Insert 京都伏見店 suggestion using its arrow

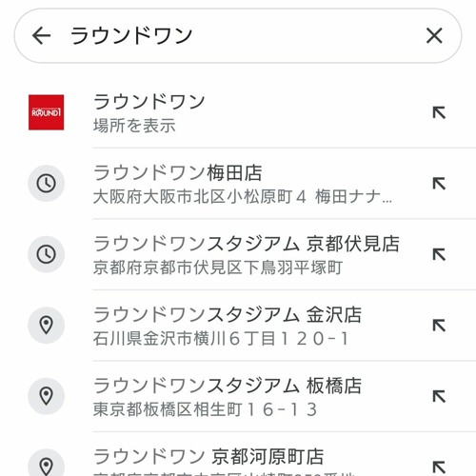[439, 255]
